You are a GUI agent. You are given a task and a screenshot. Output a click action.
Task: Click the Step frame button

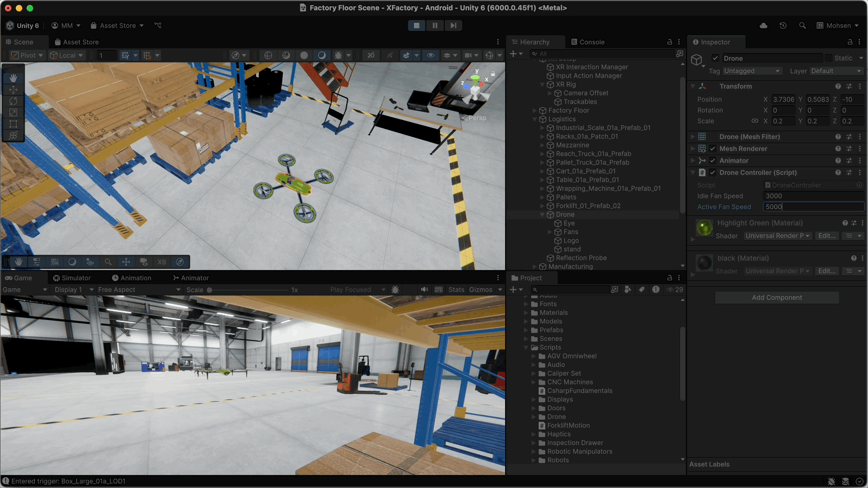pyautogui.click(x=453, y=25)
